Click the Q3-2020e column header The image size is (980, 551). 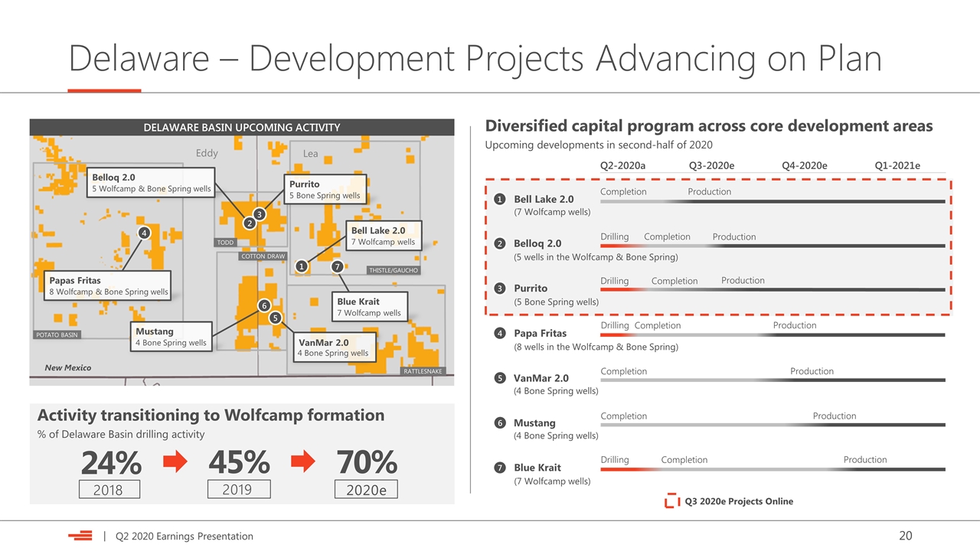(x=711, y=166)
